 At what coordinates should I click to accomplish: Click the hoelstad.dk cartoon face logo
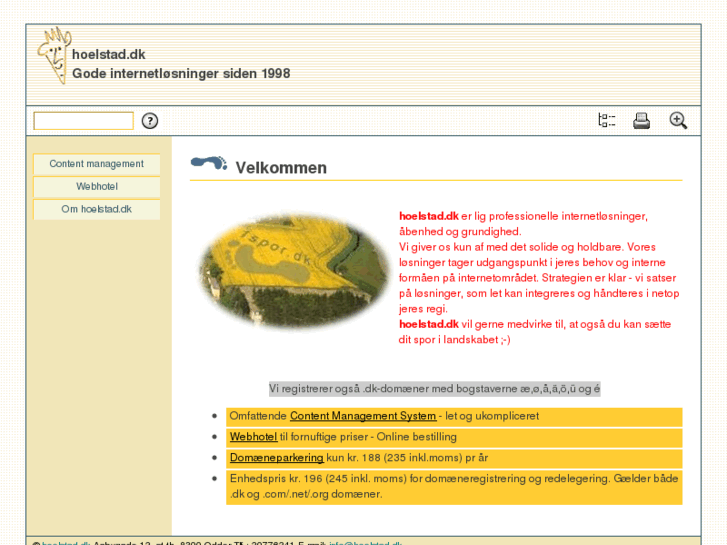tap(55, 55)
